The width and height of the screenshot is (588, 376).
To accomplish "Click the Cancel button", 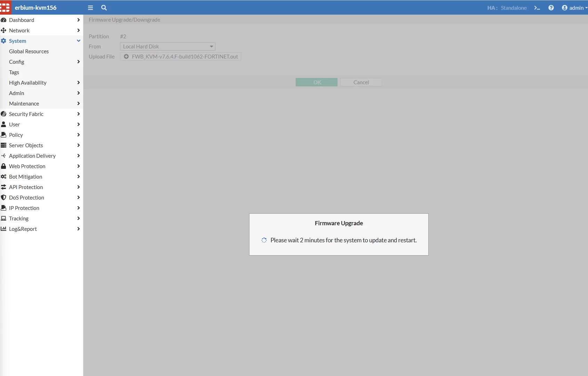I will 361,82.
